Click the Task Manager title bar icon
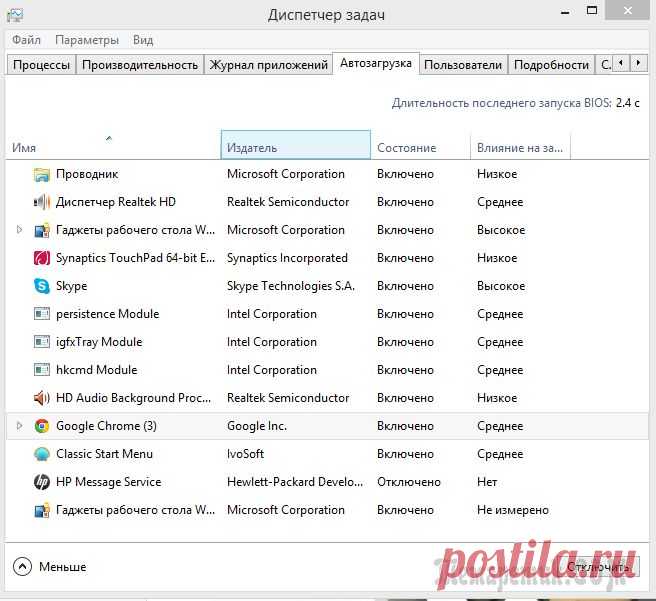The width and height of the screenshot is (656, 601). [x=15, y=15]
